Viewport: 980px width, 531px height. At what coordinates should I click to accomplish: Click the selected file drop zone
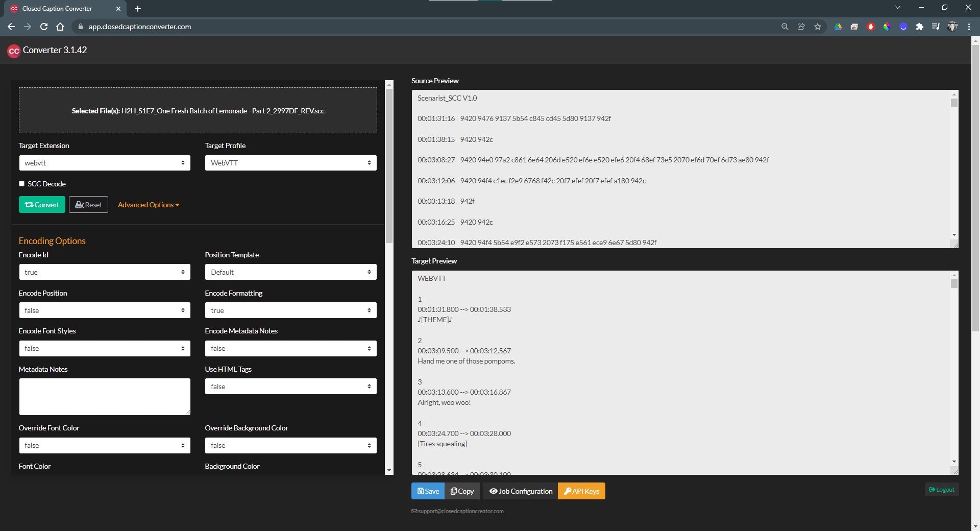point(198,110)
